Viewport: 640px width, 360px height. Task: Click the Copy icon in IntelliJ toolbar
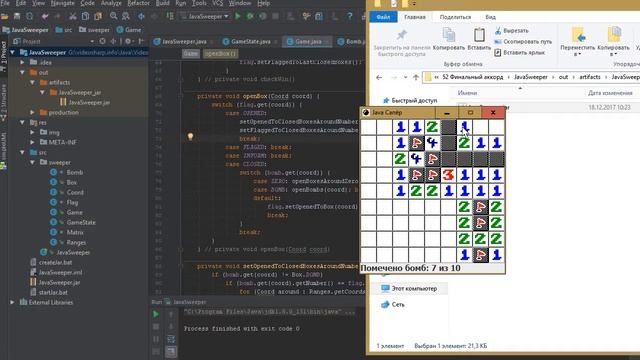[85, 16]
